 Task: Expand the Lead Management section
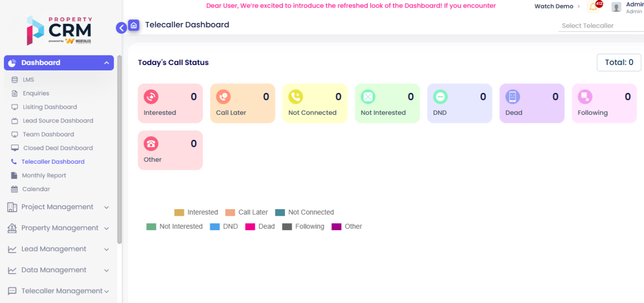(x=54, y=249)
